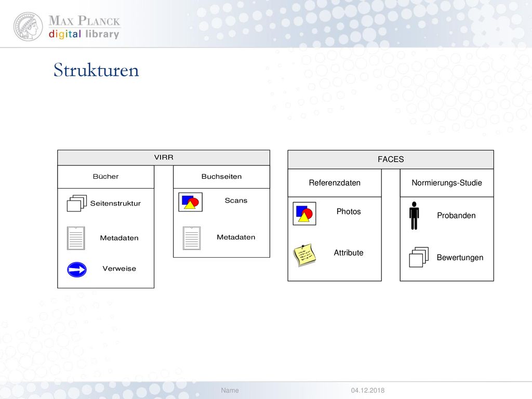Click the Strukturen slide title

point(96,70)
